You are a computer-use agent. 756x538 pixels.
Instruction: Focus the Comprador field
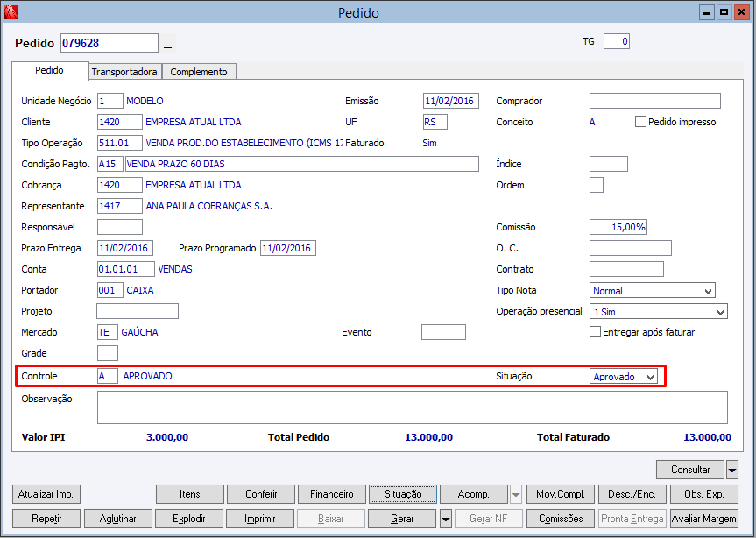654,101
